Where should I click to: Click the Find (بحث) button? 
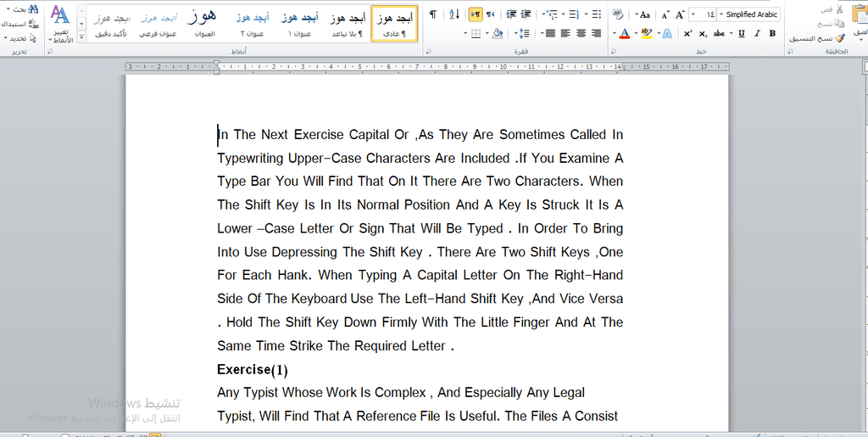25,9
